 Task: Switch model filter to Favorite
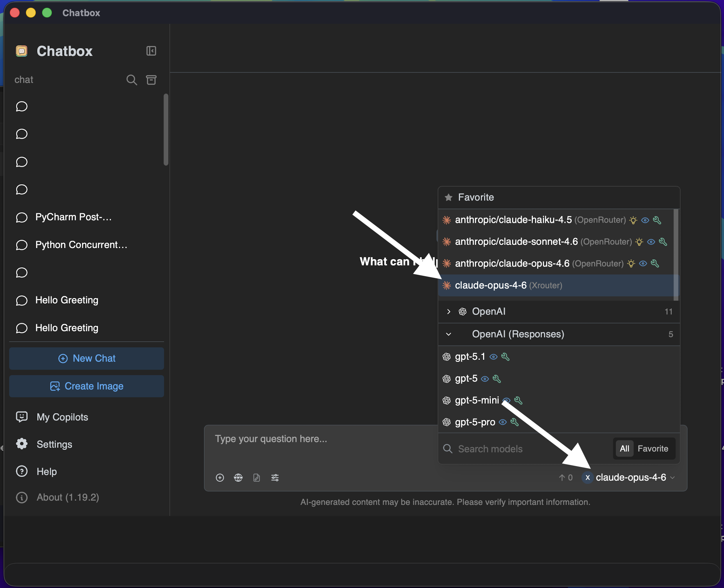[653, 449]
